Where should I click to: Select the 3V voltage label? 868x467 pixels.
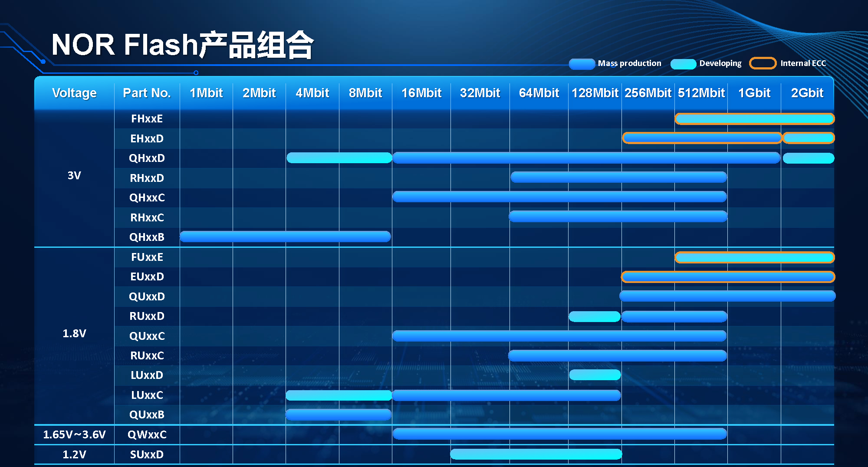click(74, 175)
